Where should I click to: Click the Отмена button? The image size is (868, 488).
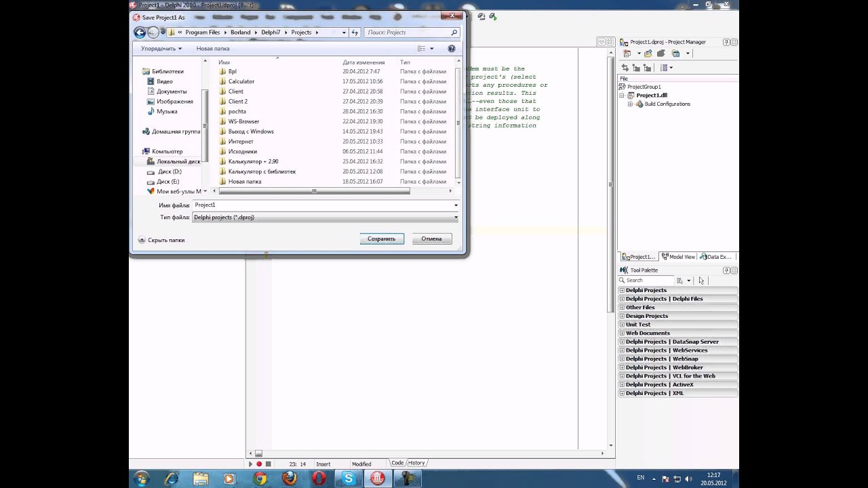pyautogui.click(x=431, y=239)
